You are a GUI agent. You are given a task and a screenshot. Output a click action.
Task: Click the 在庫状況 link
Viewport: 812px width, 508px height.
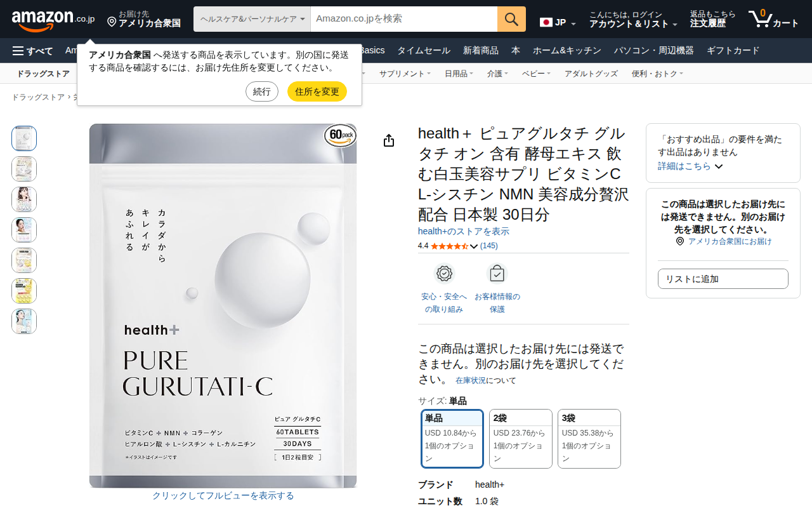pos(471,380)
